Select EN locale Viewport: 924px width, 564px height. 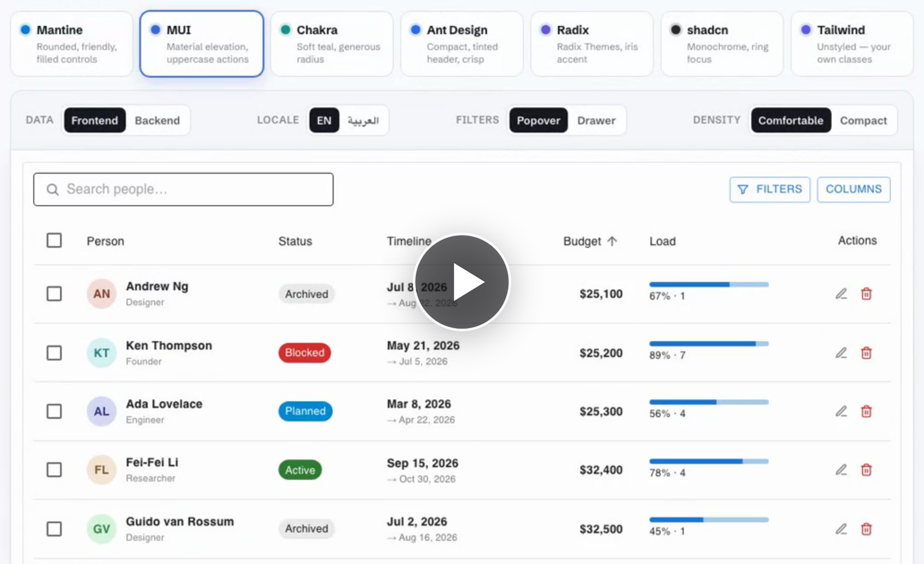click(x=324, y=120)
